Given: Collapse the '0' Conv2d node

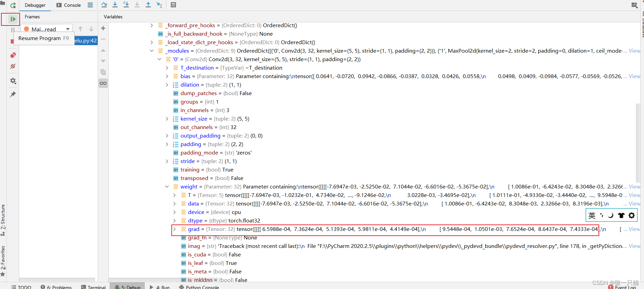Looking at the screenshot, I should coord(159,59).
